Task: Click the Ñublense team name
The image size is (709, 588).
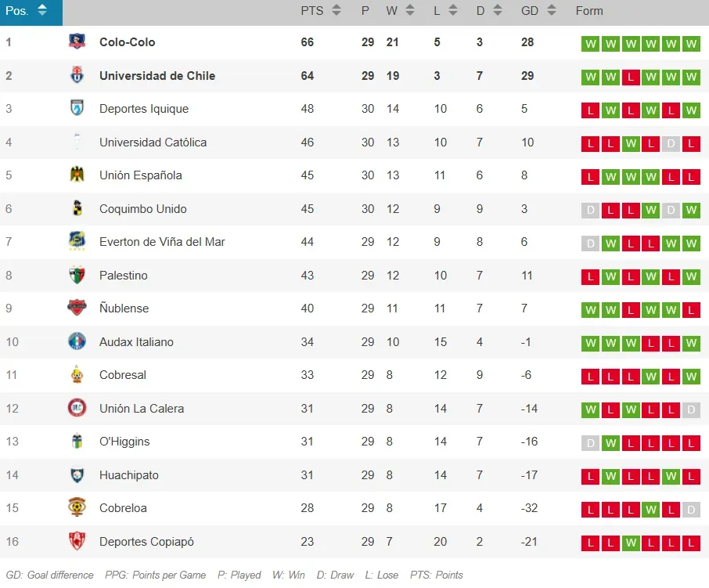Action: [124, 308]
